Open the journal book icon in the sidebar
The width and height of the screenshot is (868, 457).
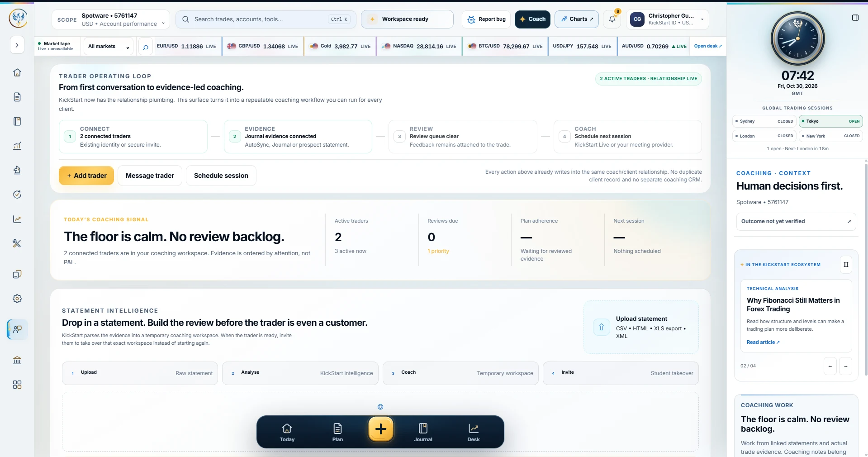coord(17,121)
